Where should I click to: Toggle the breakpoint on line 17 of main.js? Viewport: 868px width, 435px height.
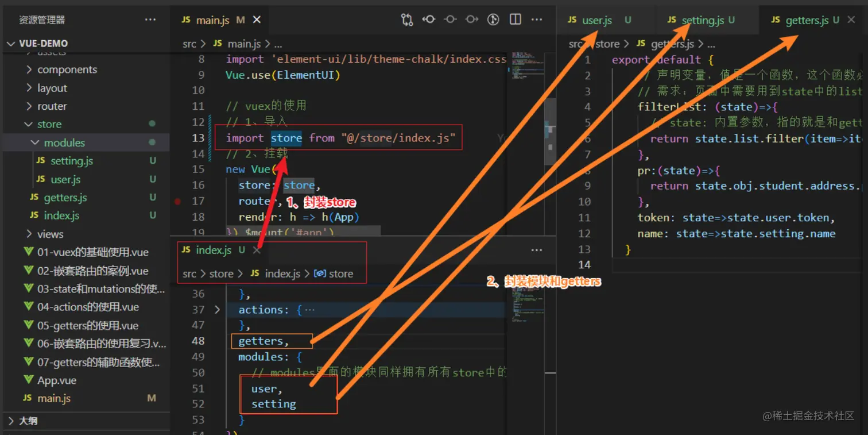(x=178, y=201)
